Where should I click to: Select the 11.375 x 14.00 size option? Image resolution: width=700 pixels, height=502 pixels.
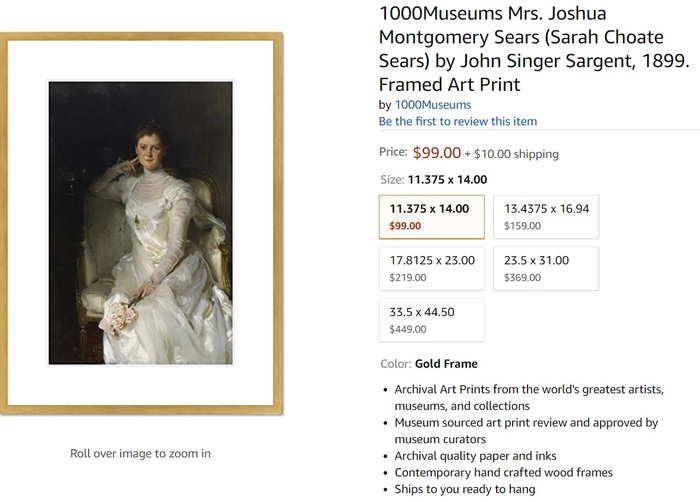pos(431,216)
